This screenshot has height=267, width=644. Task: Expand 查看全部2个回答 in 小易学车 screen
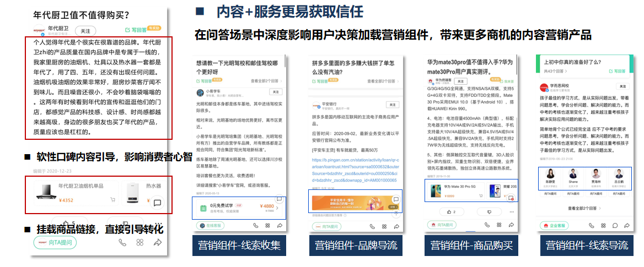(x=267, y=81)
